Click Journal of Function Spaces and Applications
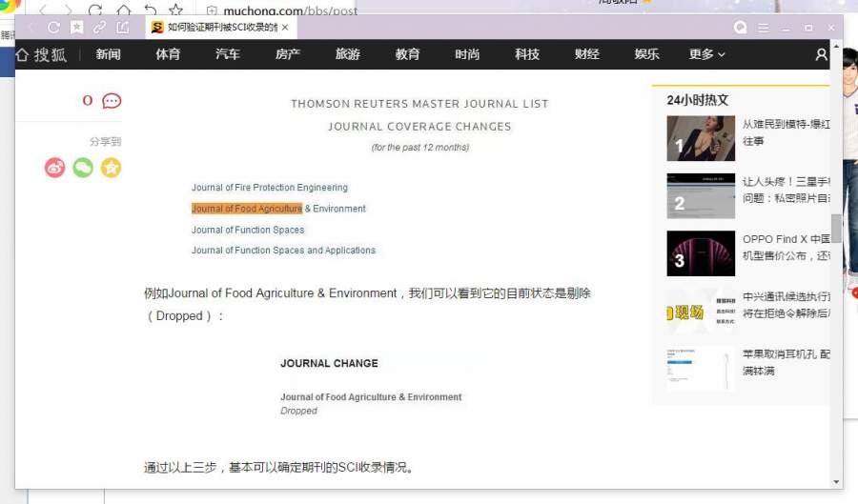The height and width of the screenshot is (504, 858). click(283, 251)
